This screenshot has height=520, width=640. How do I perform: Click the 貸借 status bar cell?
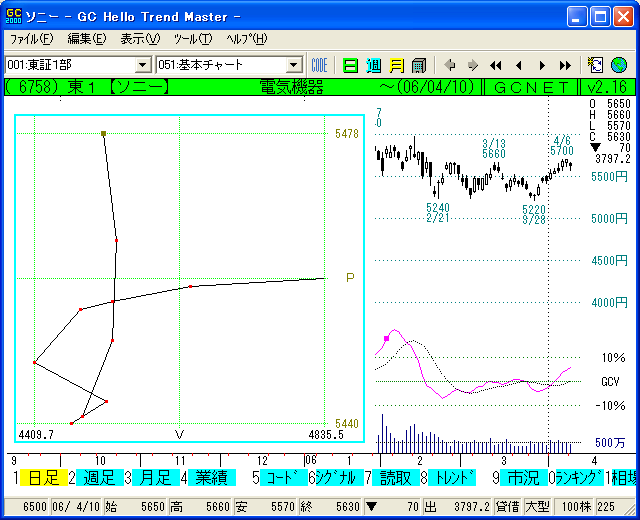(x=508, y=507)
